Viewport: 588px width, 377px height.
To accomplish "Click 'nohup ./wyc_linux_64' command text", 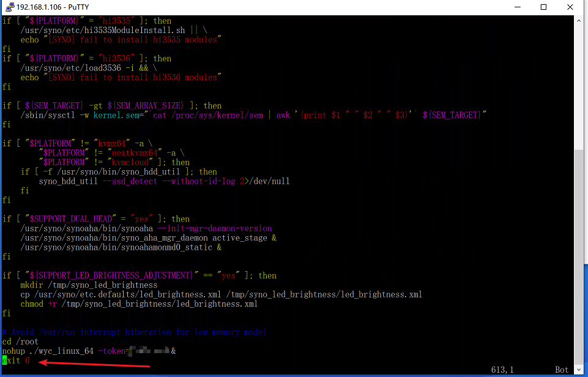I will pyautogui.click(x=48, y=351).
